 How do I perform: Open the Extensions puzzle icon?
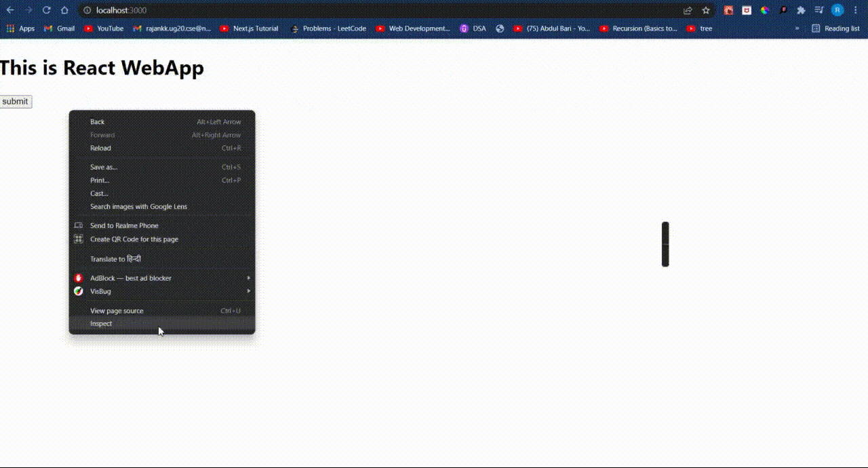click(801, 10)
